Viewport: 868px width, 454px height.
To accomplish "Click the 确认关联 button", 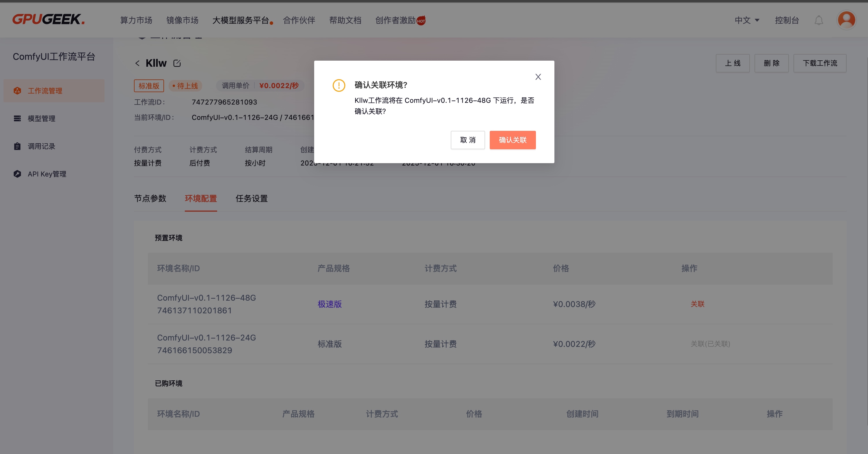I will (x=513, y=140).
